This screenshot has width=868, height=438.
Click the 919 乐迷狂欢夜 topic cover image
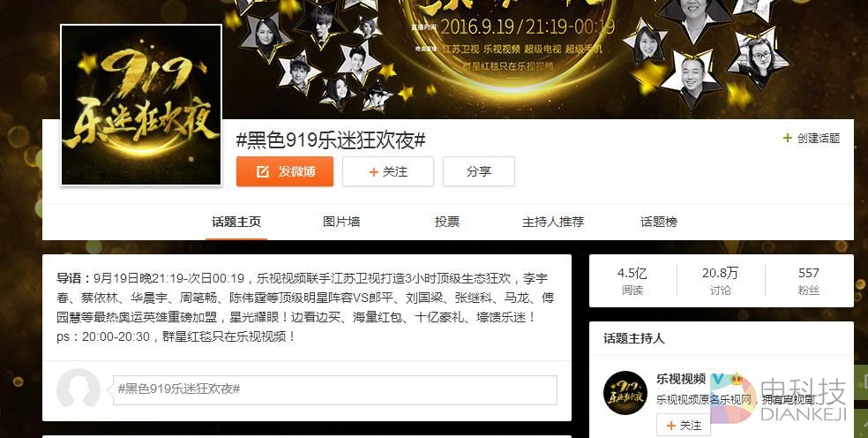pyautogui.click(x=141, y=105)
